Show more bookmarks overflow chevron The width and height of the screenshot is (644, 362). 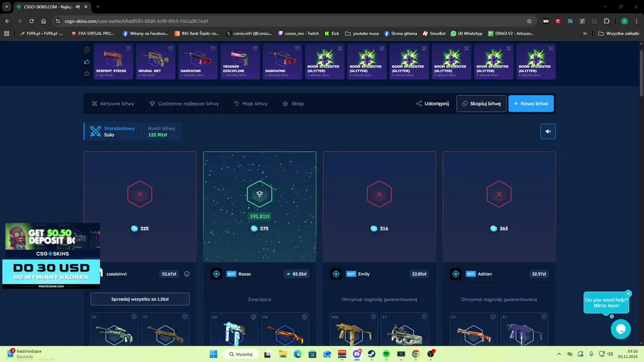click(x=585, y=34)
